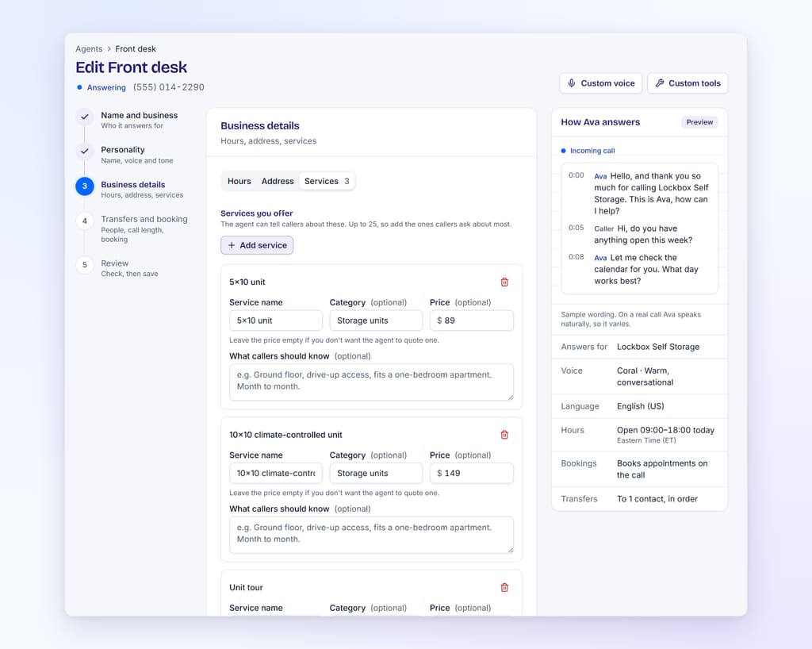The height and width of the screenshot is (649, 812).
Task: Click the step 4 circle indicator
Action: (x=84, y=221)
